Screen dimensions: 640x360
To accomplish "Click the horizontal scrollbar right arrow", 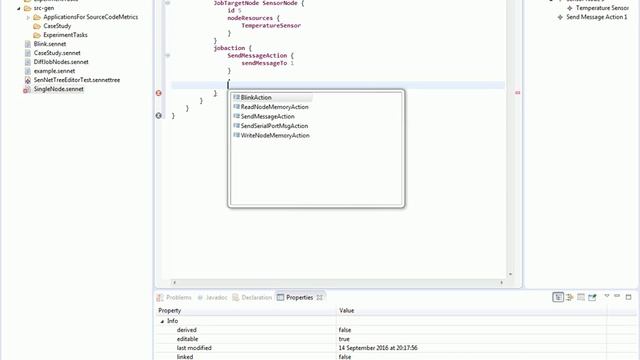I will 502,282.
